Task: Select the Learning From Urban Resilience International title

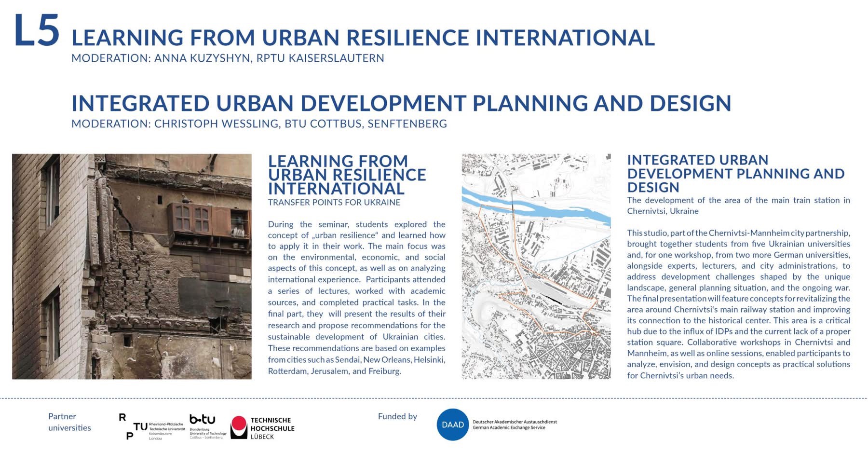Action: [363, 38]
